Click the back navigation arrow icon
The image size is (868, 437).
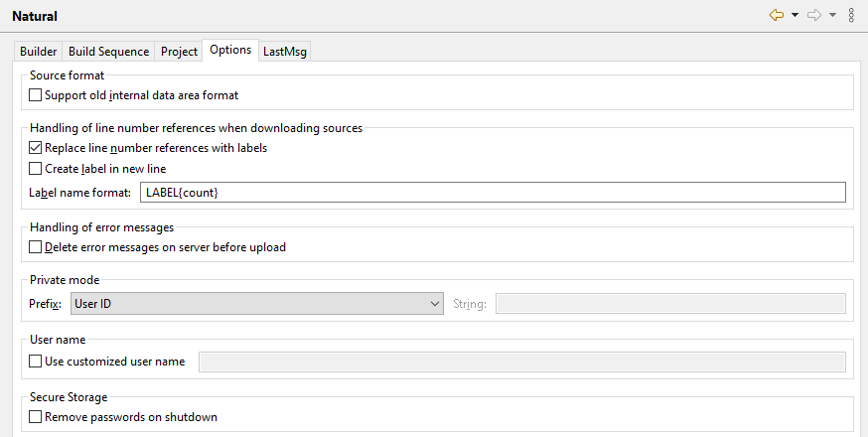777,15
